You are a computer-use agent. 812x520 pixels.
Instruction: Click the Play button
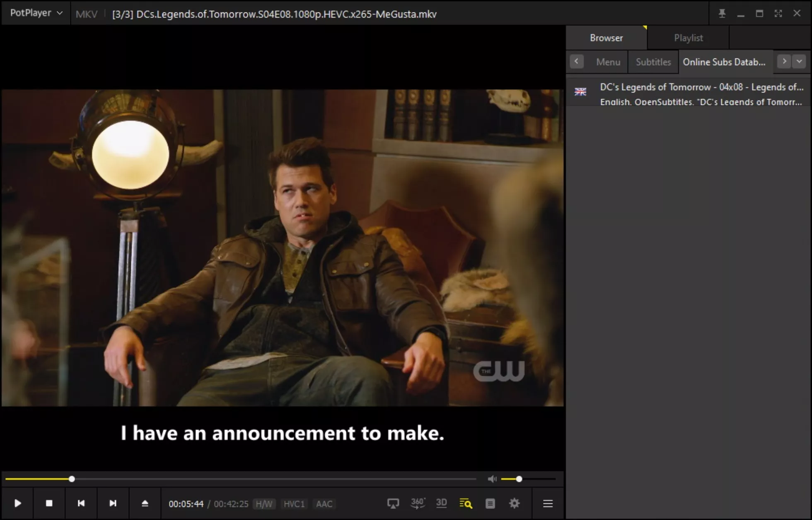coord(17,503)
